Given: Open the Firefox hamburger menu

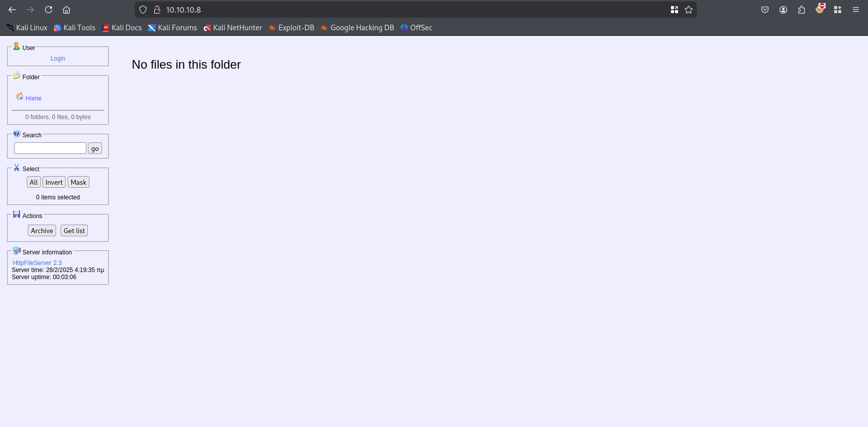Looking at the screenshot, I should click(x=856, y=10).
